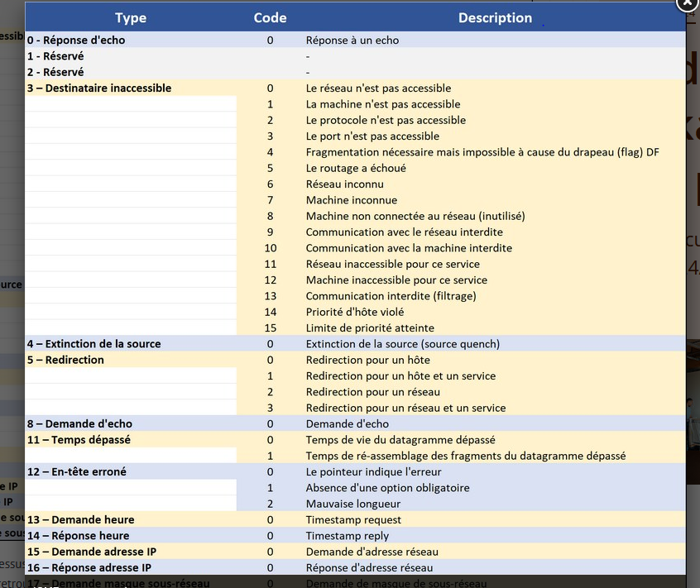Select the '3 – Destinataire inaccessible' type cell
700x588 pixels.
99,88
